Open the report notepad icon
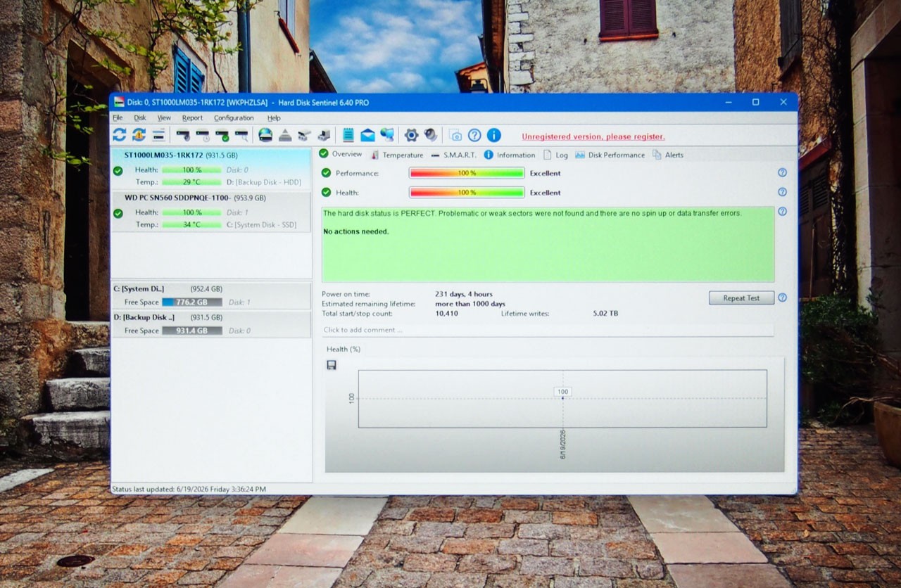901x588 pixels. point(348,135)
